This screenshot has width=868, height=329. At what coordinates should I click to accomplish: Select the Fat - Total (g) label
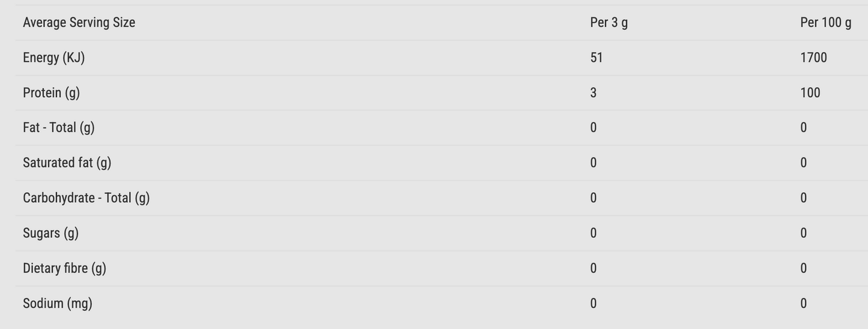[58, 128]
